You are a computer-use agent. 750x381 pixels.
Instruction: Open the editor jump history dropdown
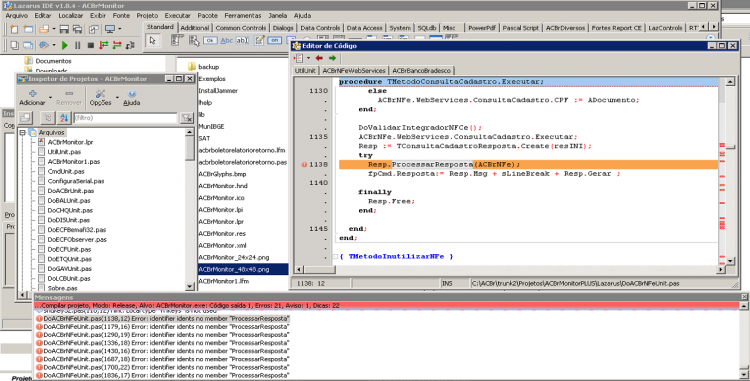[309, 58]
